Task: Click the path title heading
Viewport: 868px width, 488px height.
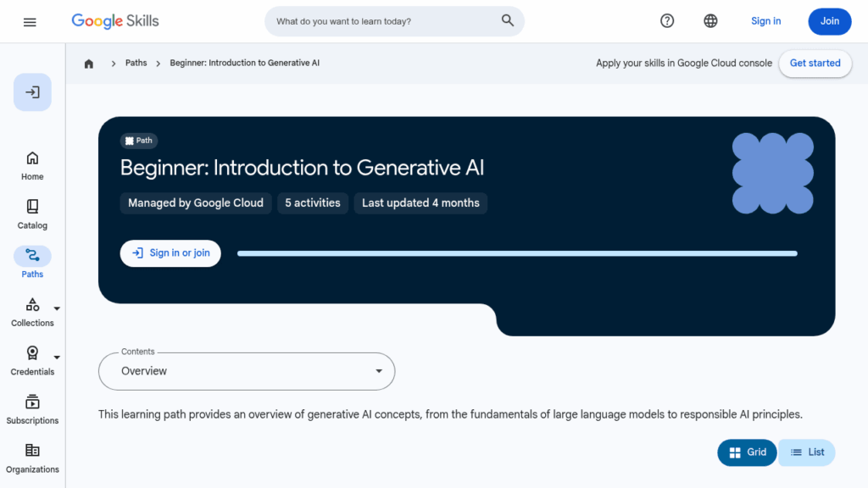Action: coord(303,169)
